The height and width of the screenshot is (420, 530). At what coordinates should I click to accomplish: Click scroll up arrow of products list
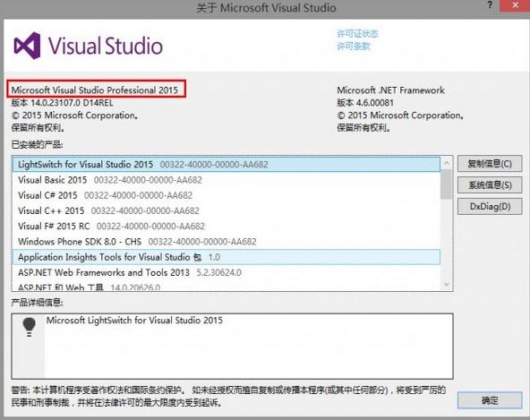coord(447,163)
